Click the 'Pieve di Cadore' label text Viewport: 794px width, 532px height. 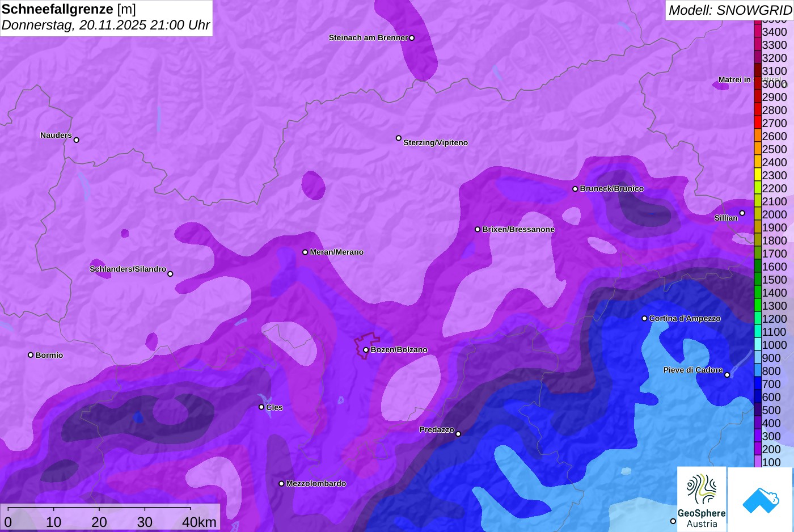tap(693, 370)
